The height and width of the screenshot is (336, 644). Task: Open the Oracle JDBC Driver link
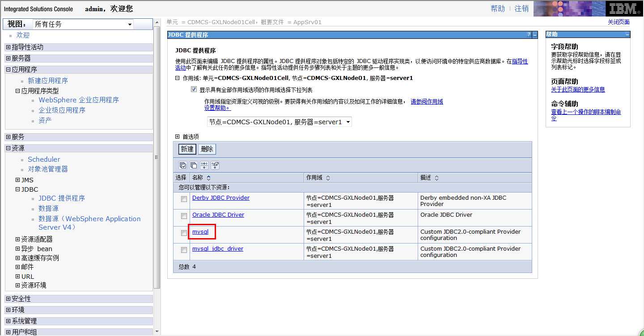pos(218,214)
